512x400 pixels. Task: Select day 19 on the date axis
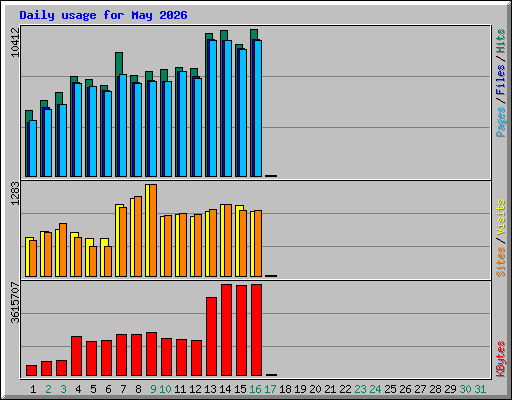tap(300, 389)
